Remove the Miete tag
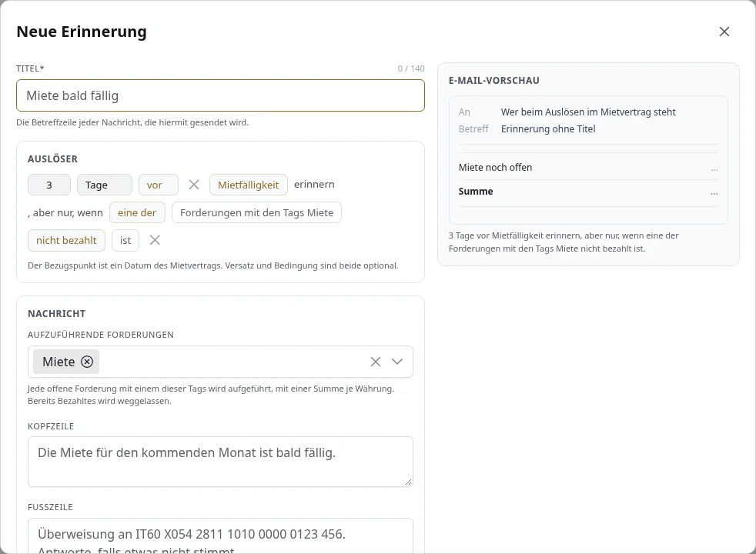 click(x=87, y=362)
